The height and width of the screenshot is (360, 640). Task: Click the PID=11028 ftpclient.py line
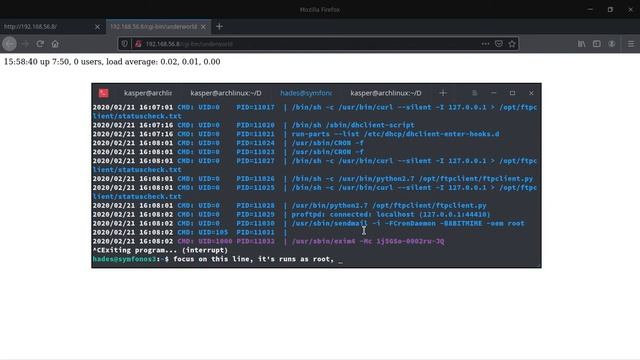290,206
